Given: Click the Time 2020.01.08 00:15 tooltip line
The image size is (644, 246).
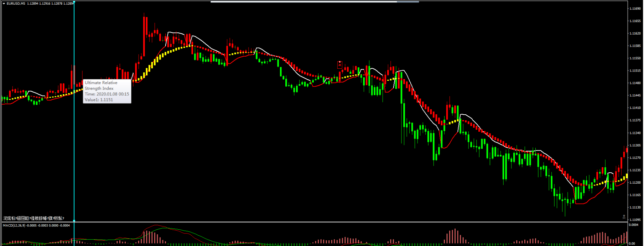Looking at the screenshot, I should [107, 94].
